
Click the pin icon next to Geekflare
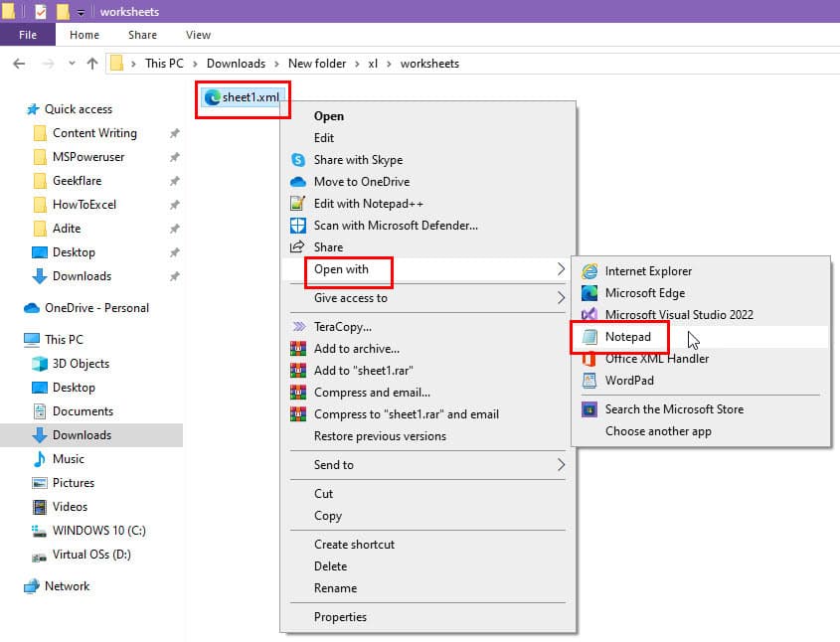175,181
